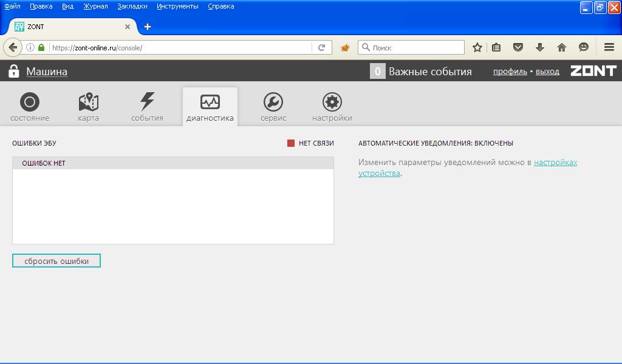Screen dimensions: 622x364
Task: Show downloads using the arrow icon
Action: point(539,47)
